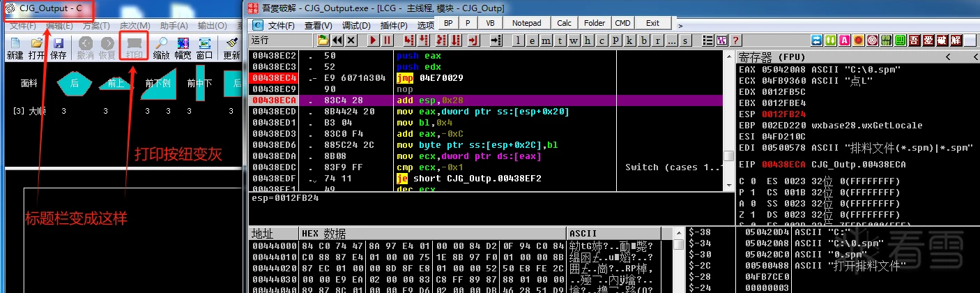Select the pentagon 后 pattern piece
980x293 pixels.
tap(74, 83)
